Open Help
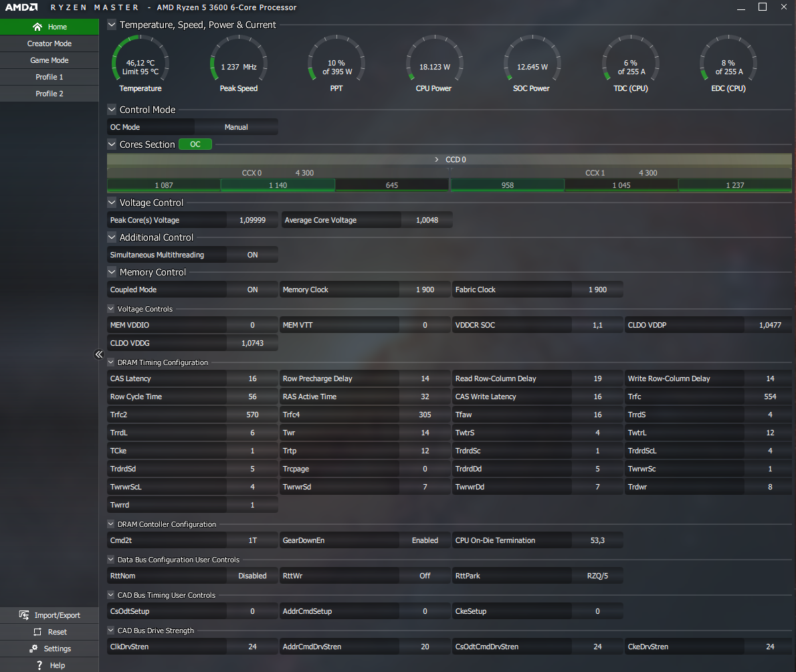The width and height of the screenshot is (796, 672). point(49,665)
